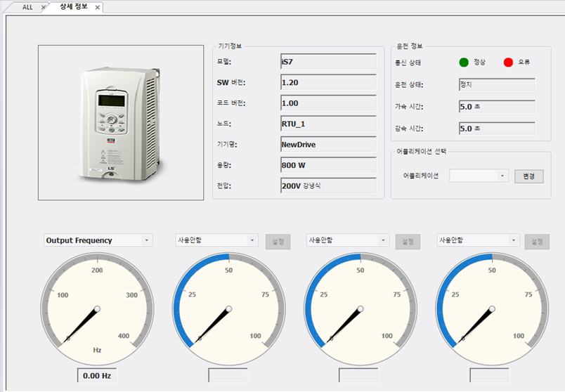This screenshot has height=392, width=565.
Task: Click the 노드 RTU_1 field
Action: tap(328, 124)
